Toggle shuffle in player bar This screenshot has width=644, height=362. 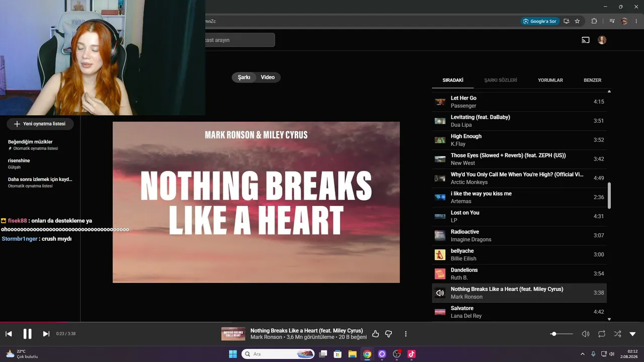617,334
